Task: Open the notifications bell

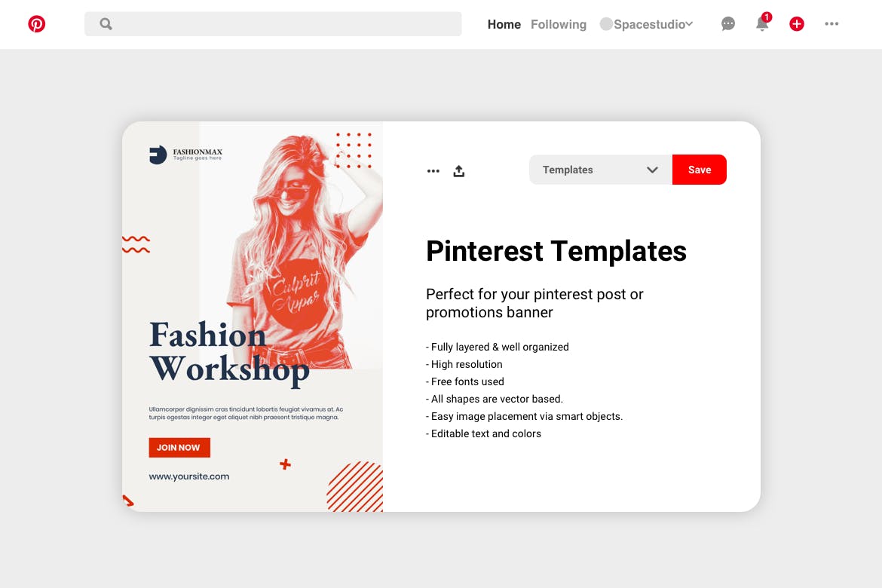Action: [762, 24]
